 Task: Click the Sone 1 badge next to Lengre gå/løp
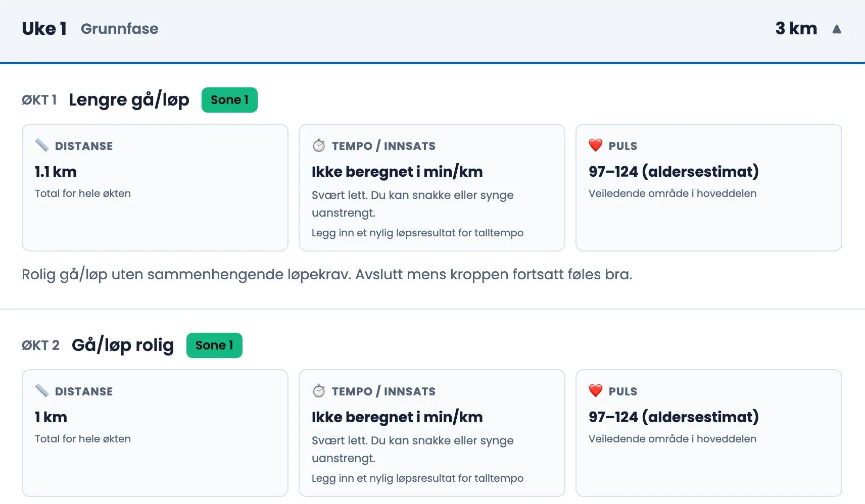pos(229,100)
